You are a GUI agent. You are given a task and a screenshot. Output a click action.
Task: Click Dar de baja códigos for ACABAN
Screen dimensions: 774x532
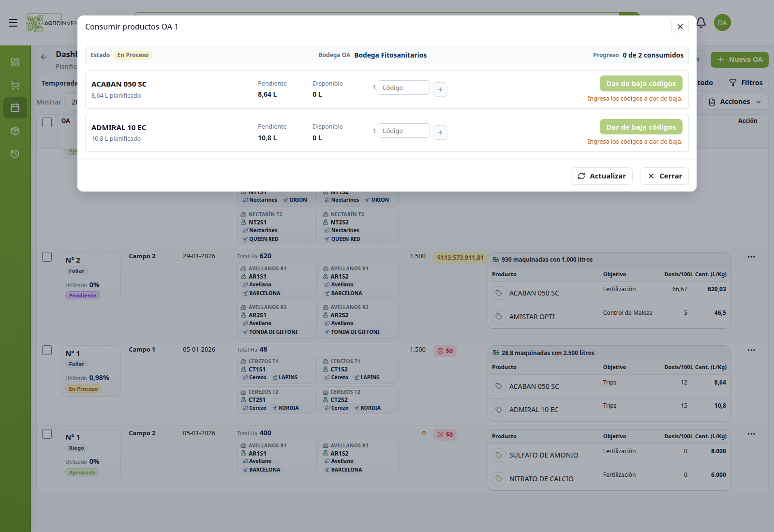point(641,84)
